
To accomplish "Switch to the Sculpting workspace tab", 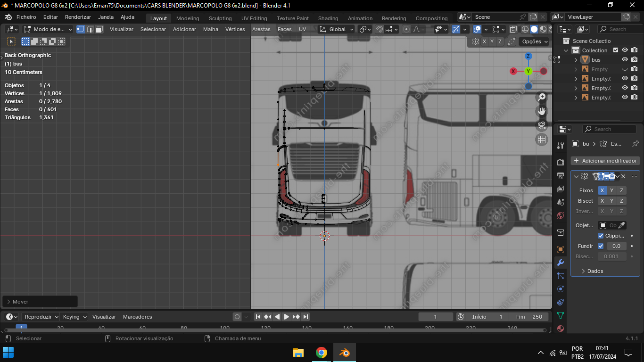I will point(220,18).
